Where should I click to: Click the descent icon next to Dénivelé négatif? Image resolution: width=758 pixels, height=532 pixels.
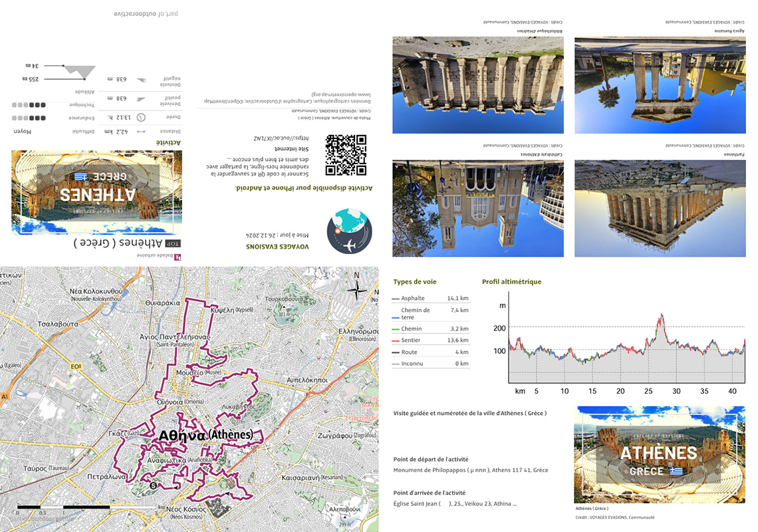[x=141, y=80]
